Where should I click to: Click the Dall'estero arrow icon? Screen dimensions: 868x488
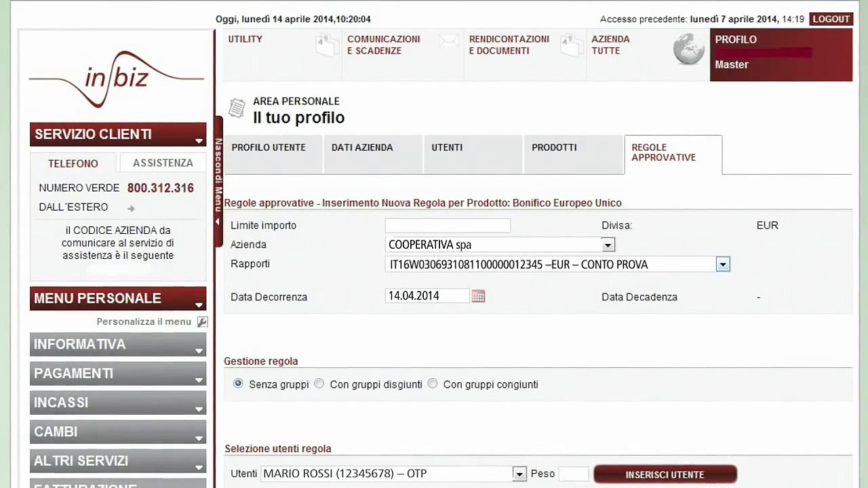click(x=131, y=208)
